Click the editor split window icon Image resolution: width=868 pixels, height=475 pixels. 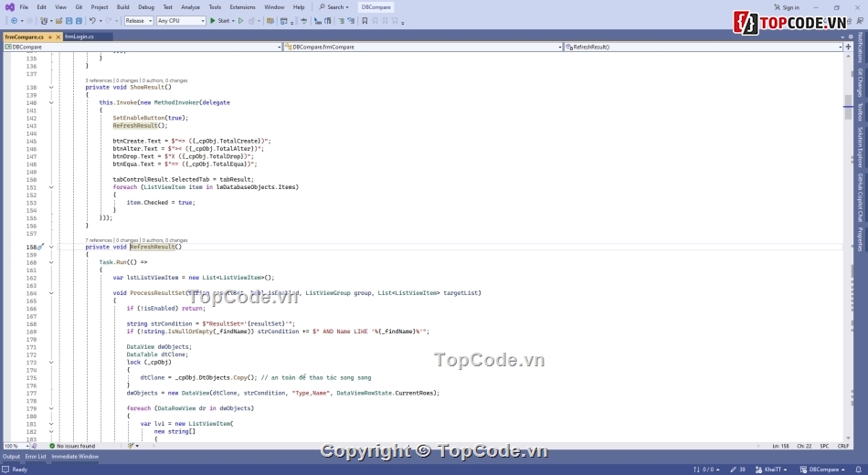click(x=848, y=47)
